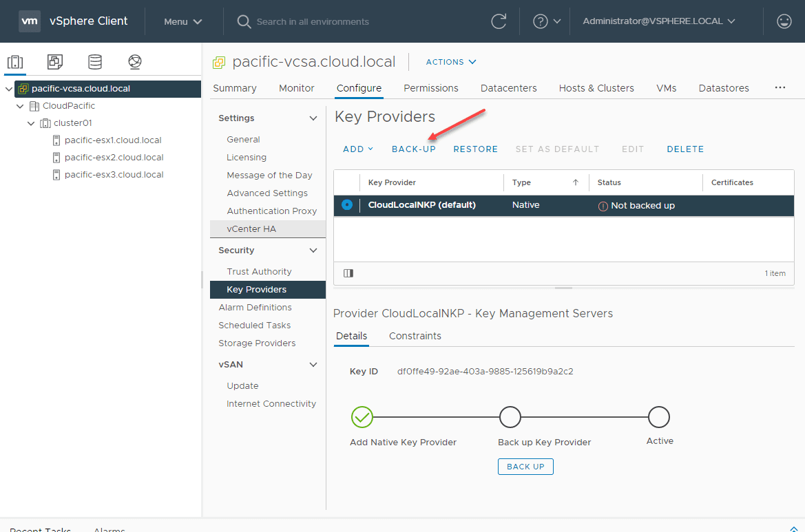
Task: Click the RESTORE action link
Action: pyautogui.click(x=475, y=149)
